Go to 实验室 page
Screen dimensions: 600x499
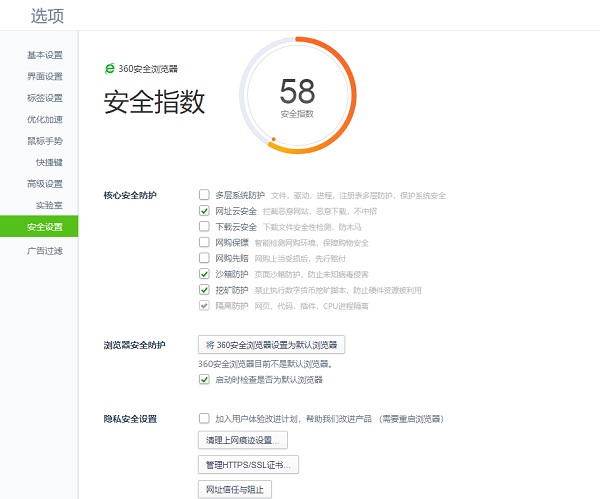49,205
